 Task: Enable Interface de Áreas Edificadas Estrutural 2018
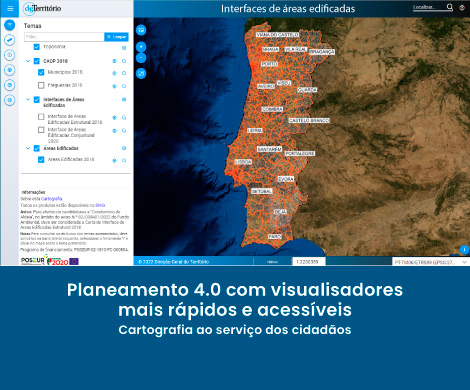tap(41, 117)
